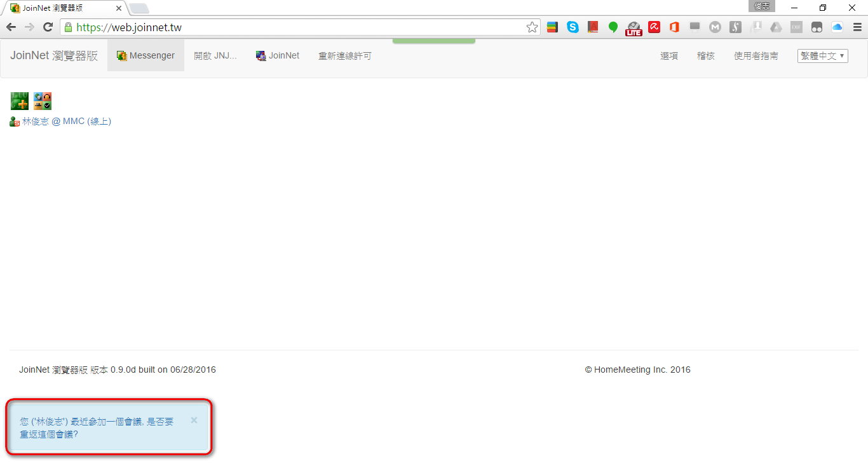Click the green add-contact plus icon
This screenshot has width=868, height=463.
(x=20, y=101)
